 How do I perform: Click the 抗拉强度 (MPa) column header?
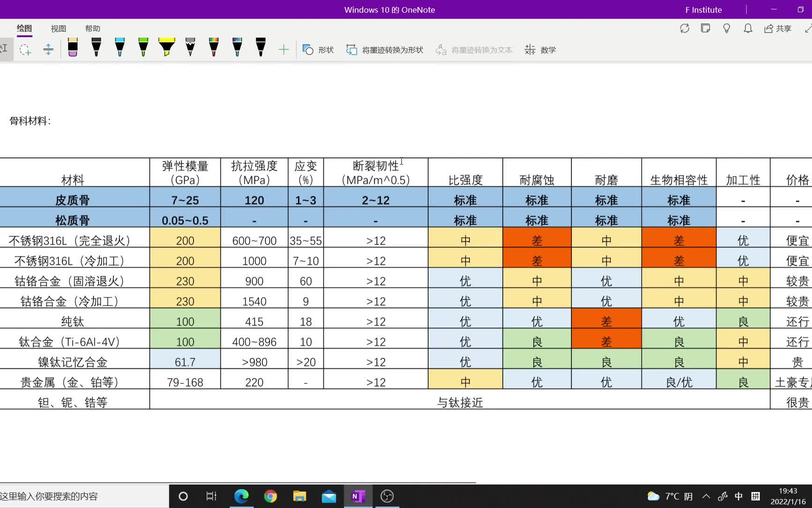tap(254, 173)
